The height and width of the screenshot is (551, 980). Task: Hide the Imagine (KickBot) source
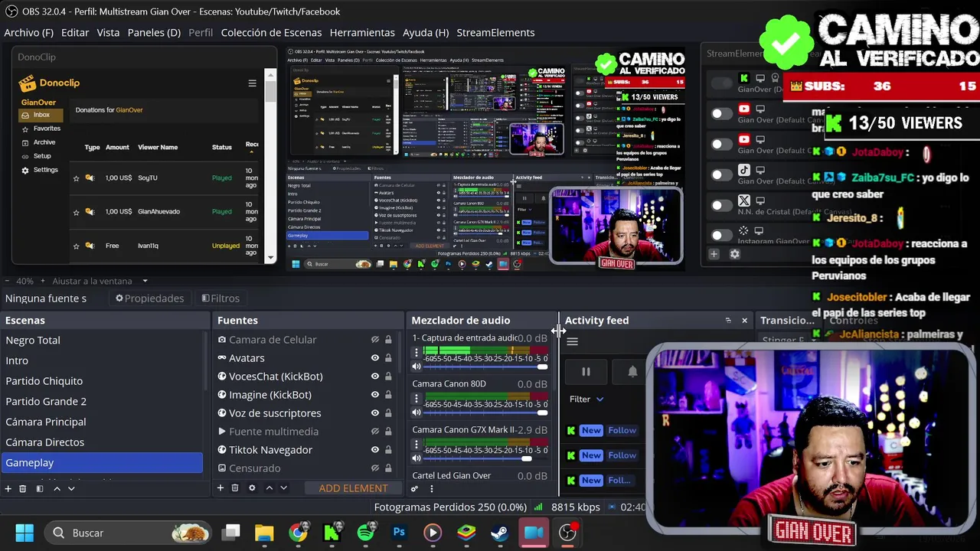pos(375,395)
